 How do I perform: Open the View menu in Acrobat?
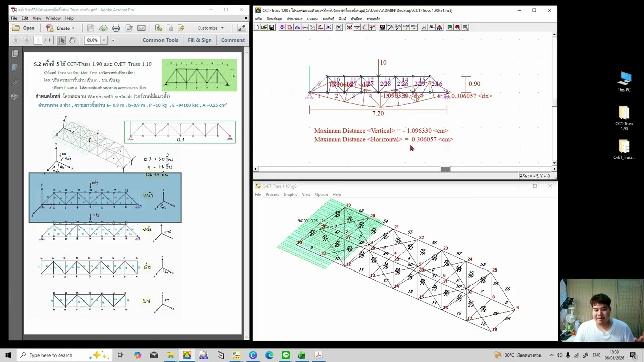37,18
